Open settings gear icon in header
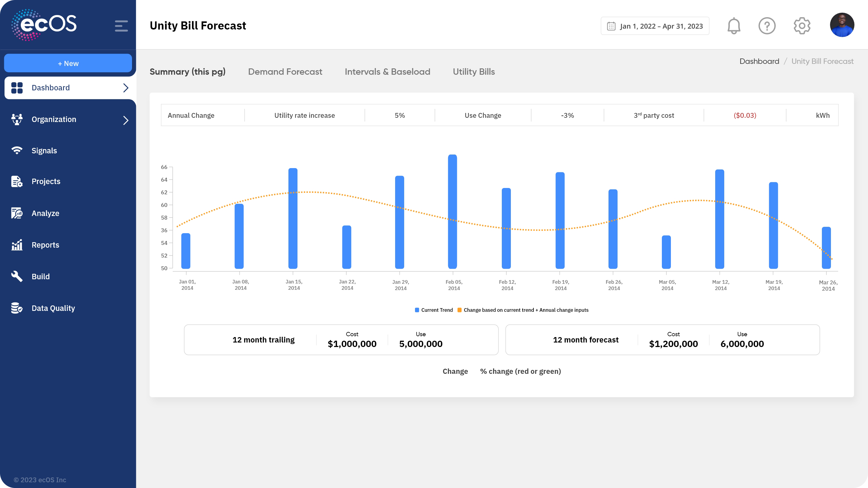Viewport: 868px width, 488px height. (802, 26)
